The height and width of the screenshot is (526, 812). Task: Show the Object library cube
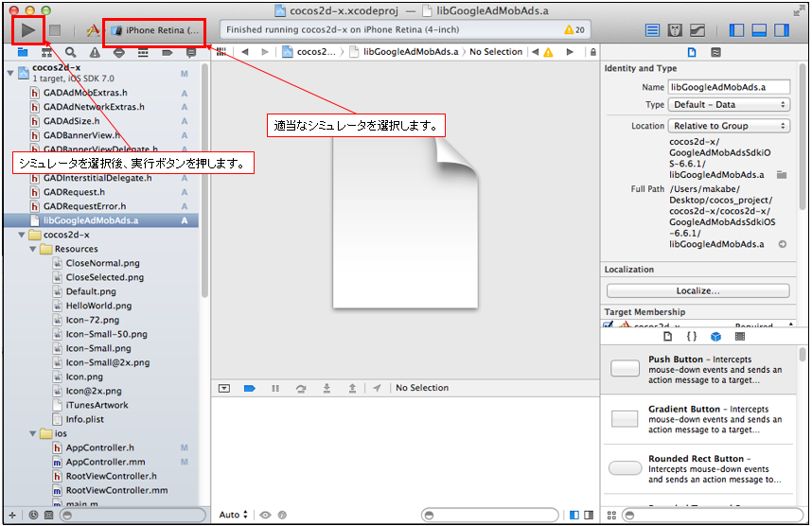(715, 337)
